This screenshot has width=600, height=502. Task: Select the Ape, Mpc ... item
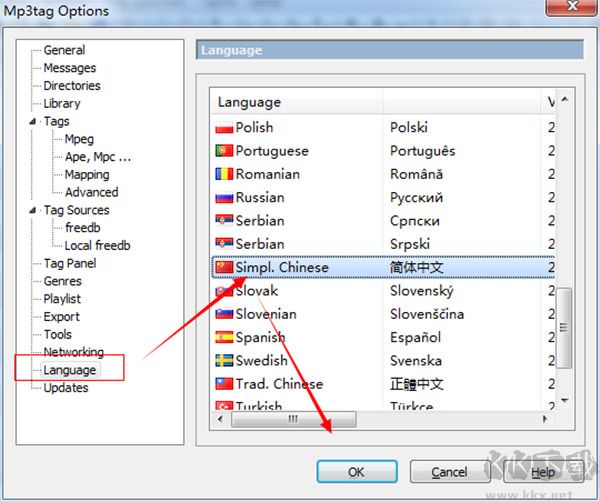[98, 157]
